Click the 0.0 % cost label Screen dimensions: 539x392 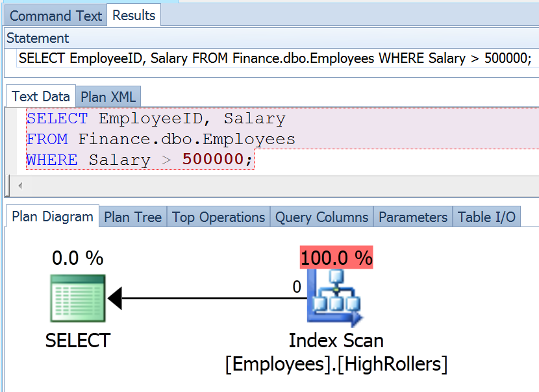pos(77,258)
